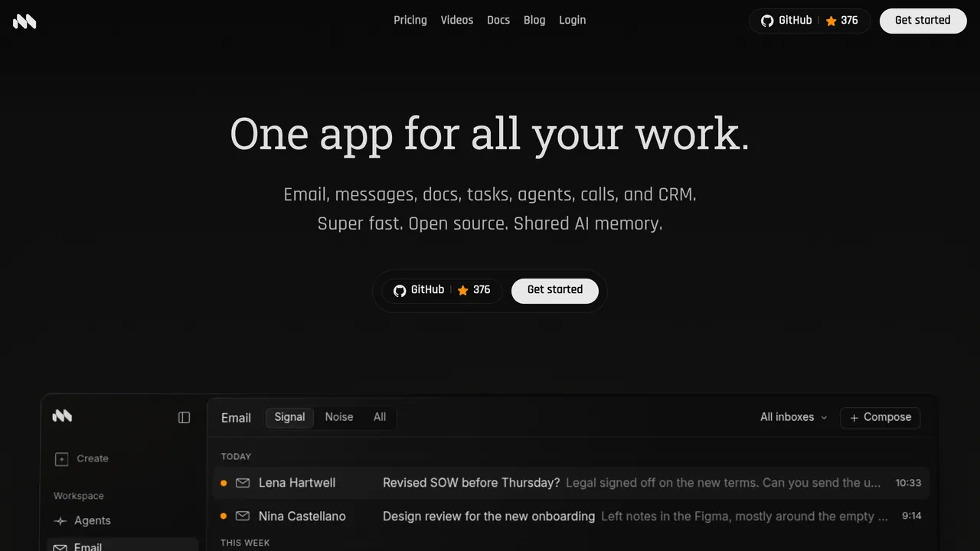Show the All emails tab
The image size is (980, 551).
coord(380,417)
